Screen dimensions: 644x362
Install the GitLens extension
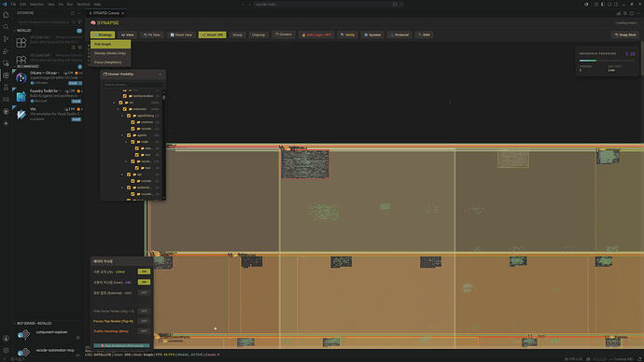[x=76, y=83]
